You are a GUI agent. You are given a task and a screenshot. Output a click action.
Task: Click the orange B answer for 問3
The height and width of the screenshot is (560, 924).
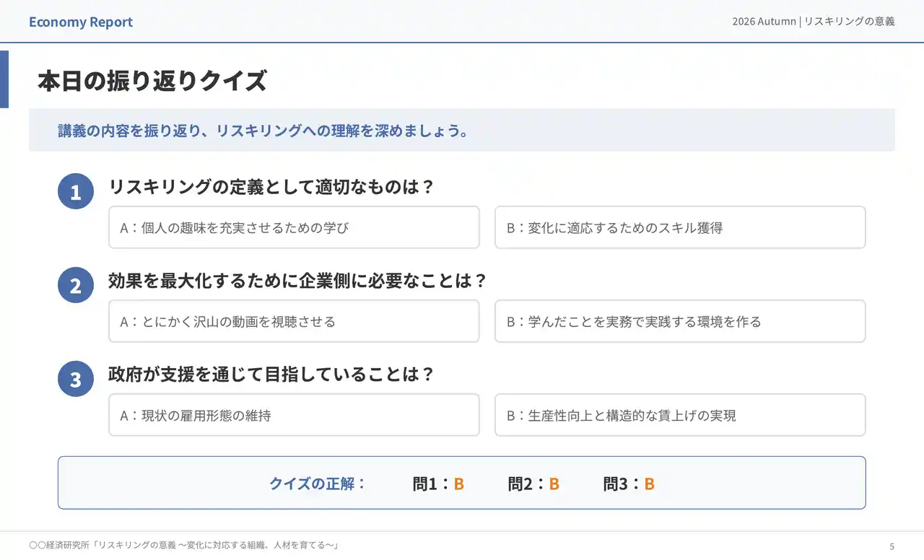[x=650, y=484]
